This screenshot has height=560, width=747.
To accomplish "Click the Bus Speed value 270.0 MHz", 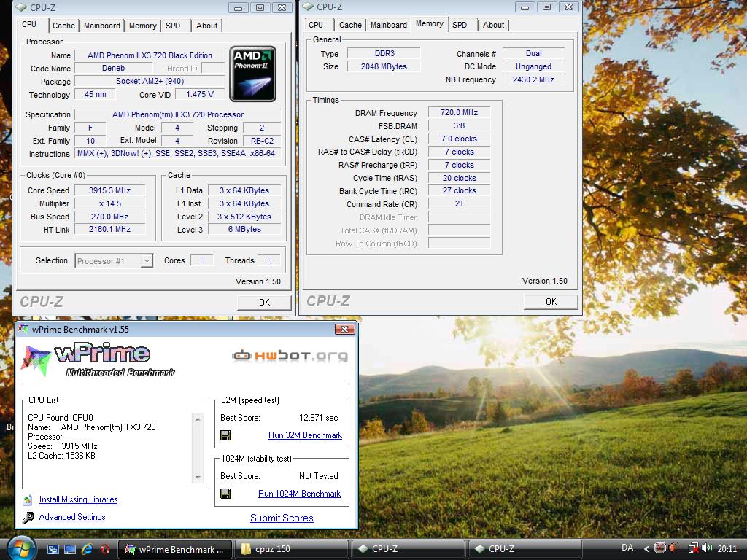I will pos(109,217).
